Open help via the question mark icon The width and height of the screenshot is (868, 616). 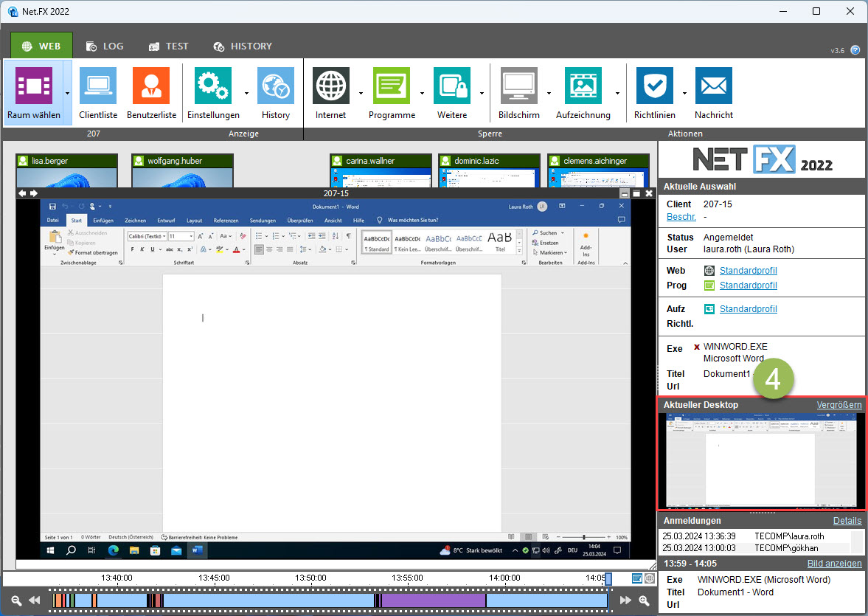coord(855,50)
